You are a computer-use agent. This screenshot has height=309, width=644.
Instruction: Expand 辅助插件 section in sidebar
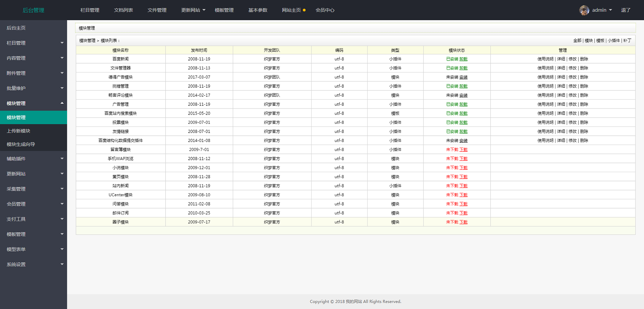(x=33, y=159)
